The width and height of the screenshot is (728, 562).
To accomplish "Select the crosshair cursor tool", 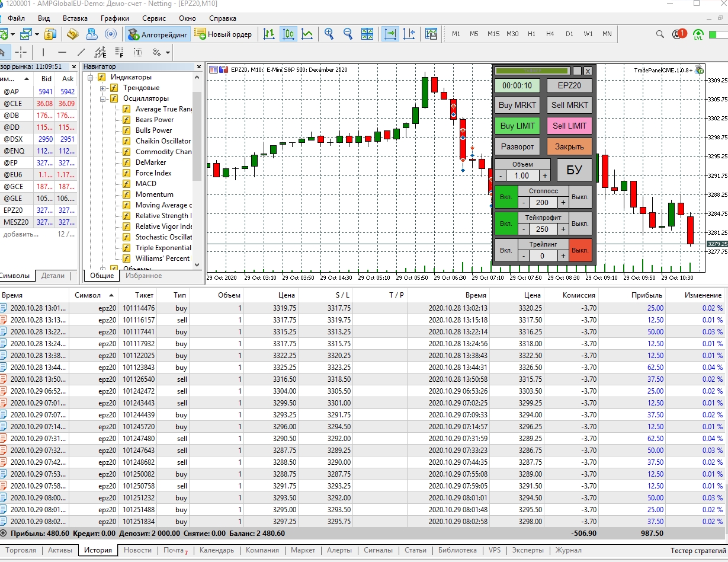I will click(x=21, y=52).
